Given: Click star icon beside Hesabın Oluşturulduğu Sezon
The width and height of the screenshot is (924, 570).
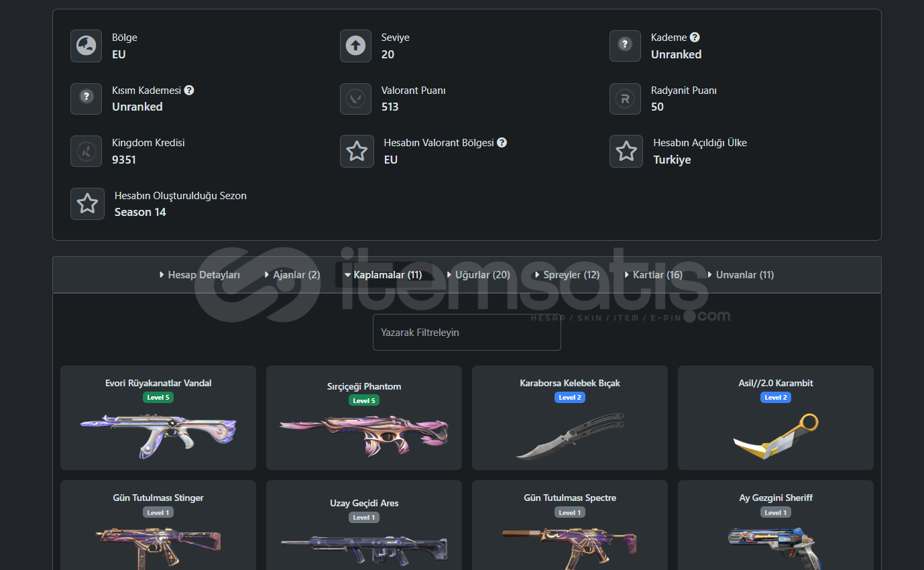Looking at the screenshot, I should [87, 204].
